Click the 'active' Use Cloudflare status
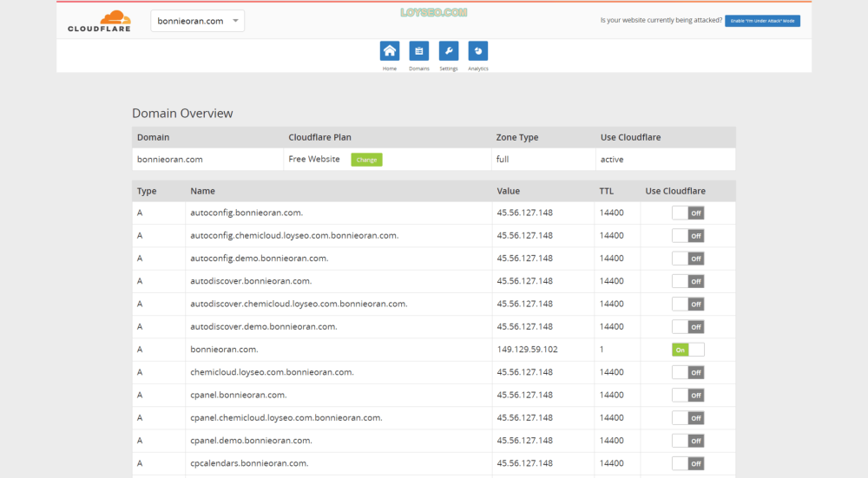This screenshot has width=868, height=478. pyautogui.click(x=612, y=160)
